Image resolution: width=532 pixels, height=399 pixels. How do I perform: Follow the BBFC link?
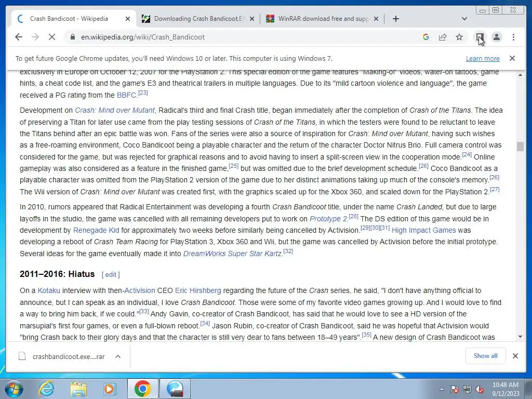click(127, 96)
